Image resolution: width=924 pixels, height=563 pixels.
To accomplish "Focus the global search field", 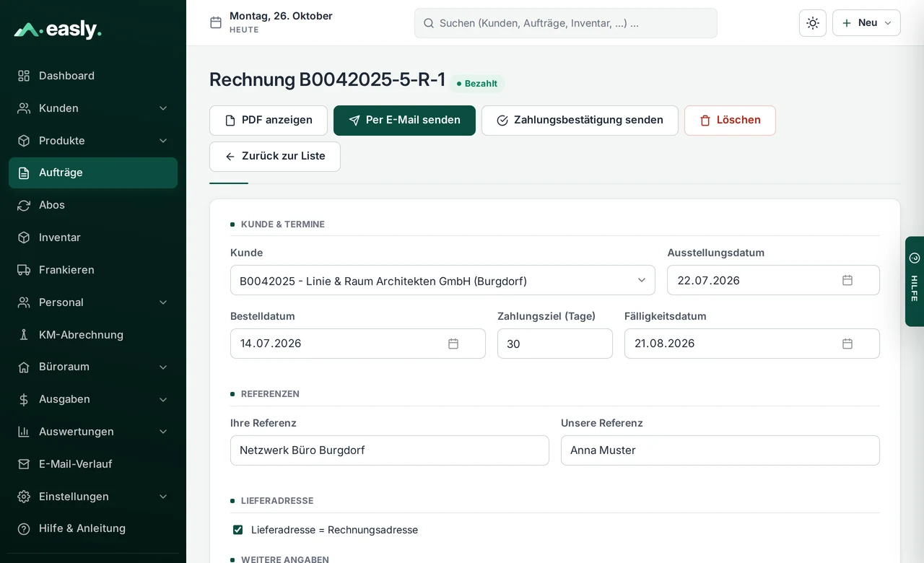I will tap(566, 23).
